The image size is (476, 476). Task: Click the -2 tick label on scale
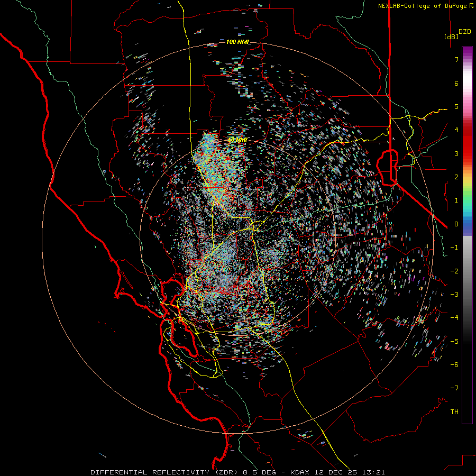click(454, 271)
